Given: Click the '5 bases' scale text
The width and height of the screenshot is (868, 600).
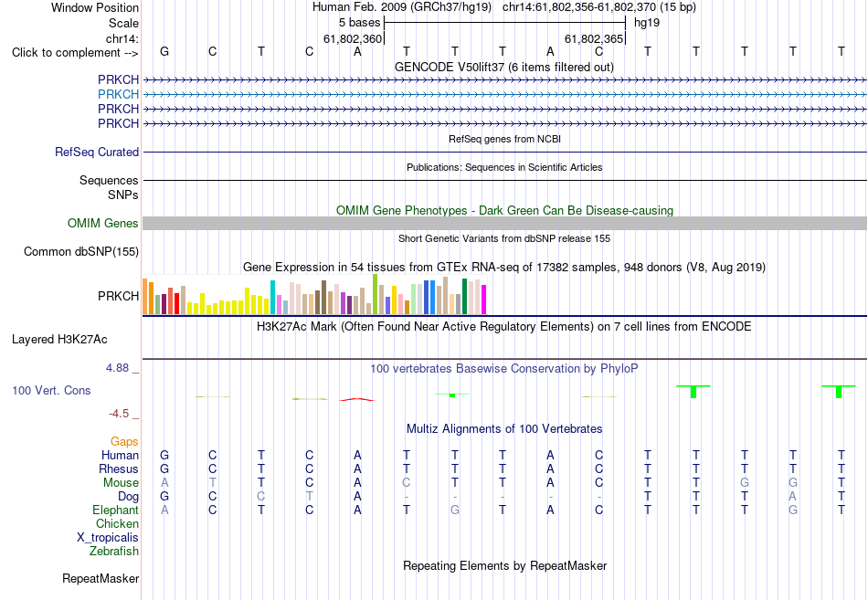Looking at the screenshot, I should [x=360, y=23].
